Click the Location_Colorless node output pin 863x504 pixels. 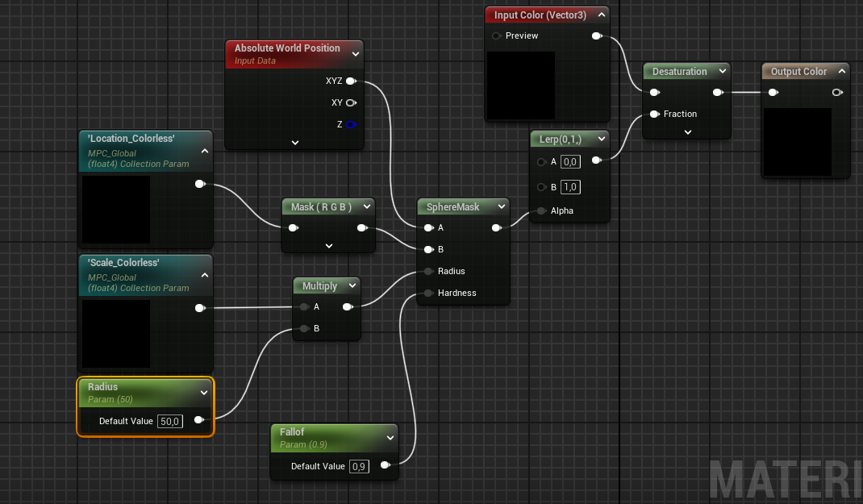pos(200,184)
